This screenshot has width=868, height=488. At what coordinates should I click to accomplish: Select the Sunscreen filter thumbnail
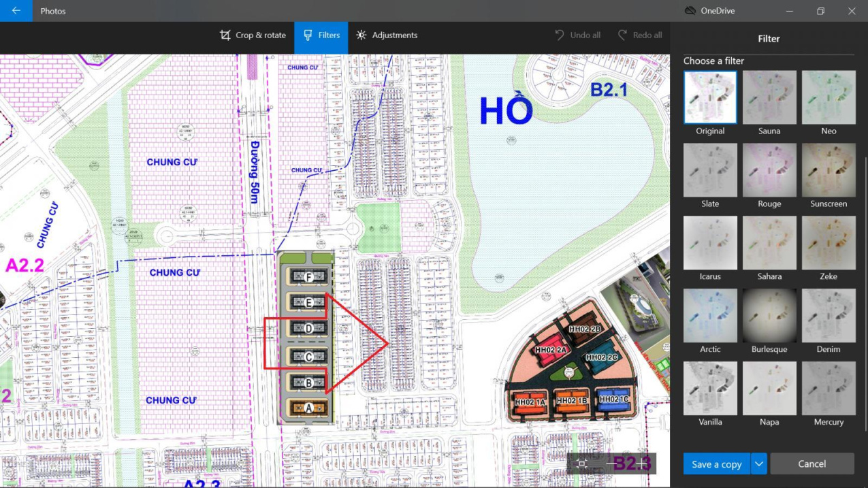[829, 170]
